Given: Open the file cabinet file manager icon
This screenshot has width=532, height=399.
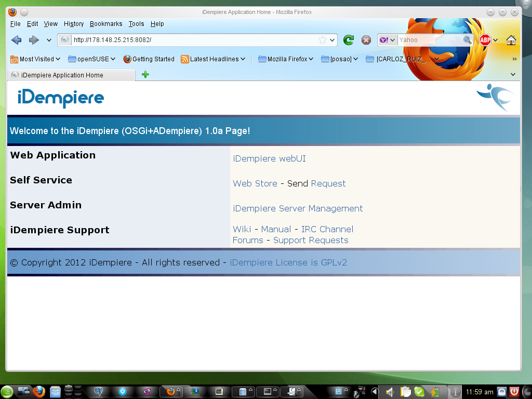Looking at the screenshot, I should [55, 392].
